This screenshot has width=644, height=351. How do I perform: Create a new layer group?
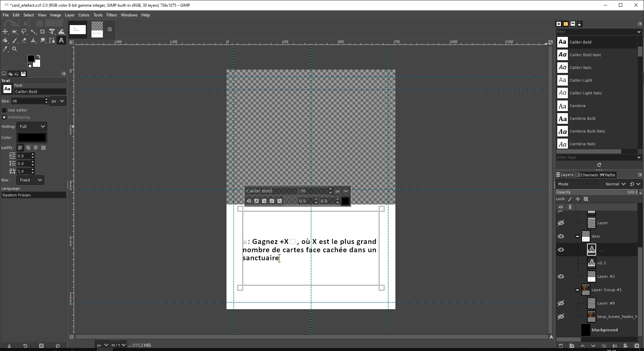pos(572,346)
